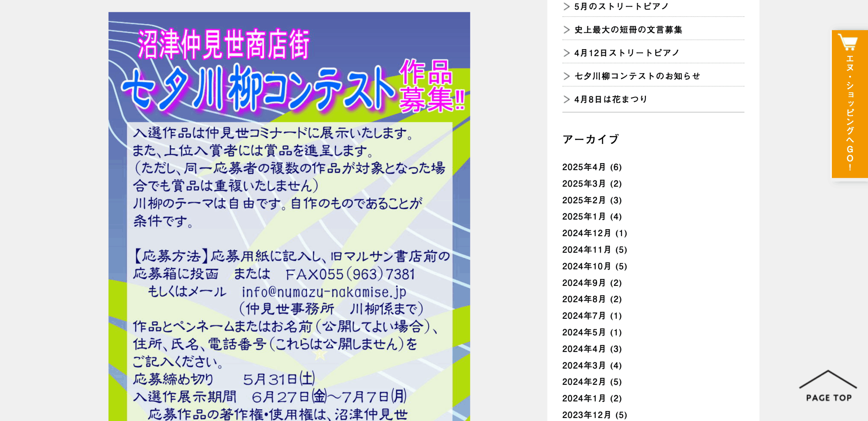This screenshot has width=868, height=421.
Task: Click the アーカイブ section heading
Action: (591, 139)
